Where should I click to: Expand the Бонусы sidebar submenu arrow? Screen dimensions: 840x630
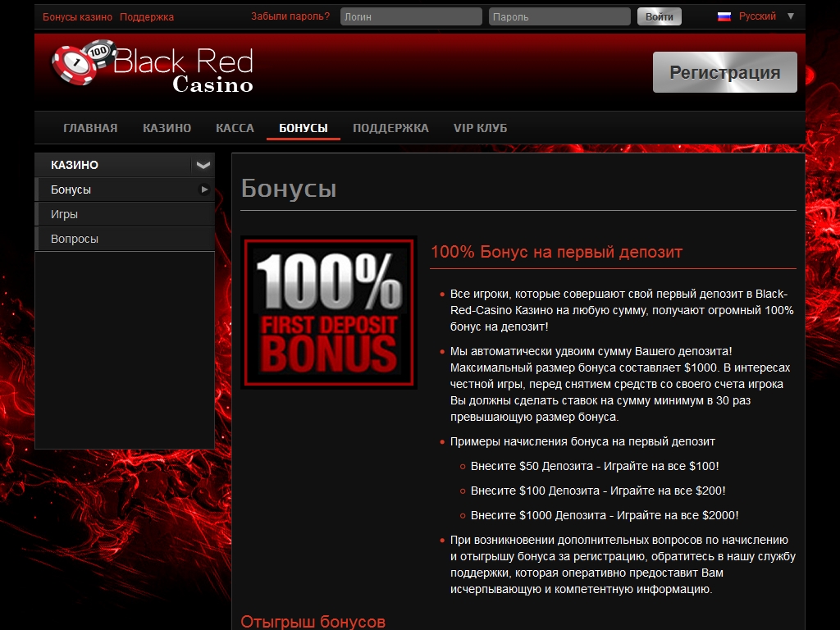point(204,189)
